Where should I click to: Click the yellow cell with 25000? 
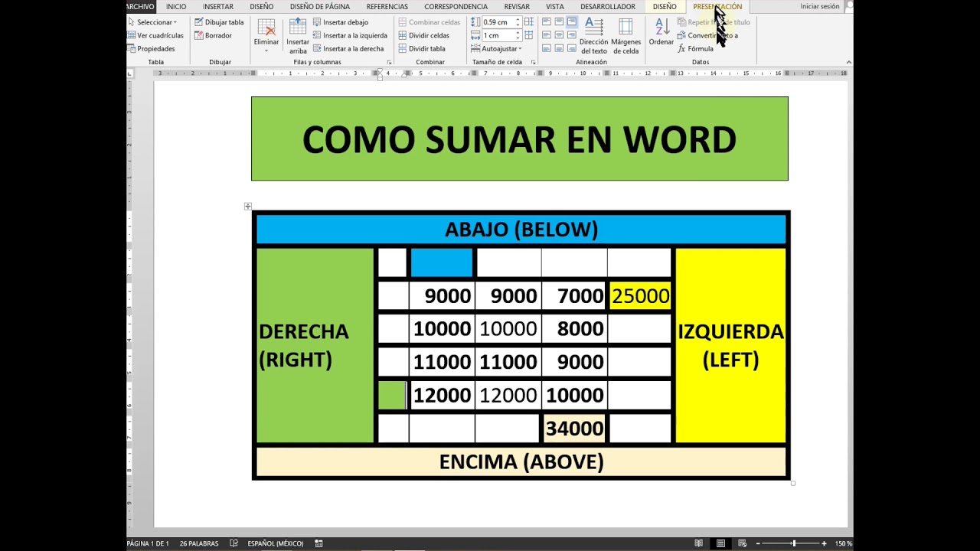640,295
